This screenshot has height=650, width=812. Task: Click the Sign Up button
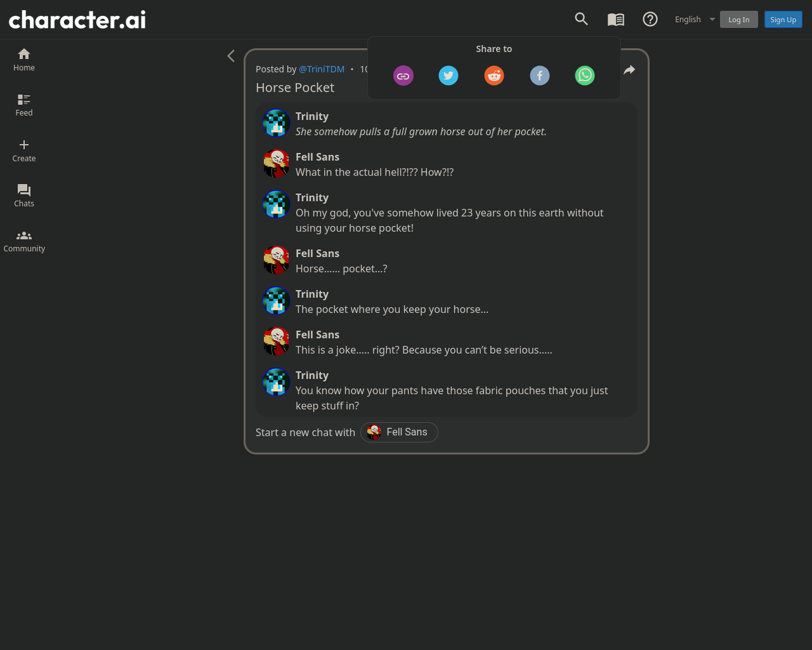783,20
